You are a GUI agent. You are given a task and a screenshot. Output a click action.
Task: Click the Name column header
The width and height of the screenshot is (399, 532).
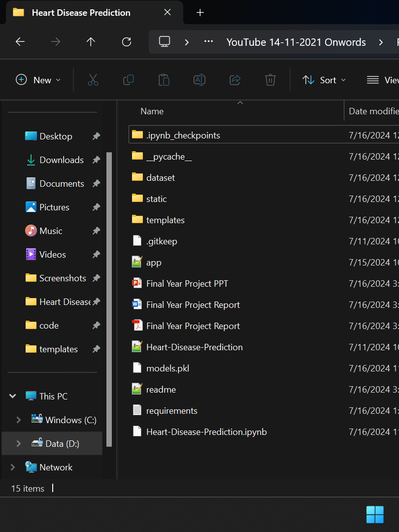[152, 111]
